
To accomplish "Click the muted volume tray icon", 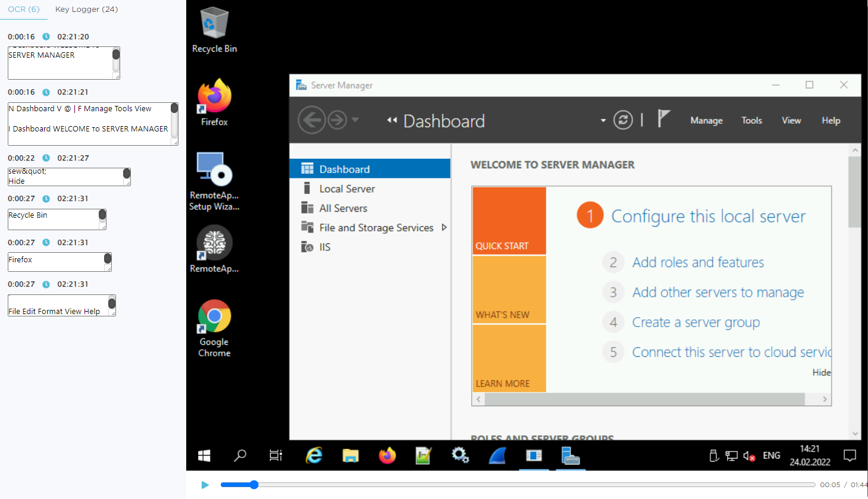I will (x=750, y=456).
